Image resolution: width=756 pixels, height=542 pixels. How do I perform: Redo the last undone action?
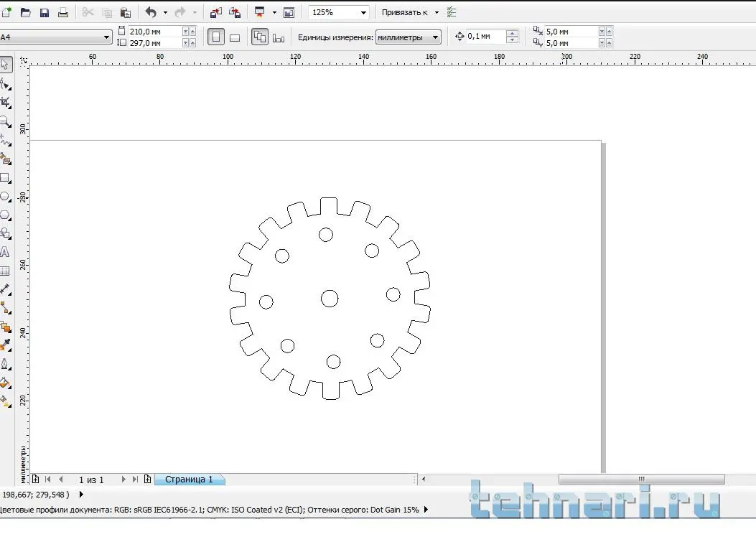(179, 12)
